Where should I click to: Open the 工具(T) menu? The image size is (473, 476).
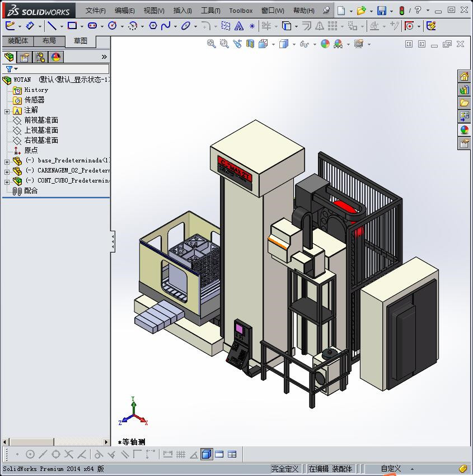tap(210, 11)
